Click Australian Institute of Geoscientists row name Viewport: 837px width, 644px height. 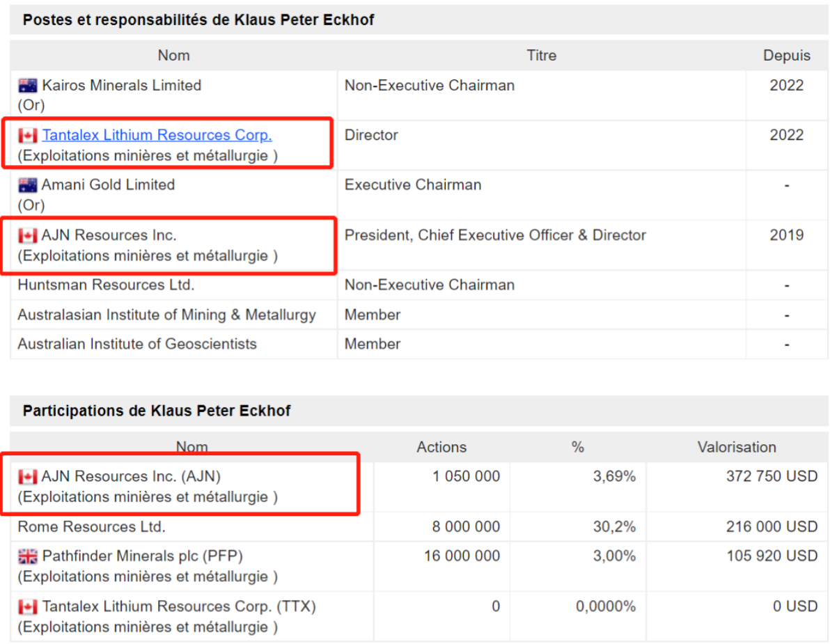(x=137, y=344)
